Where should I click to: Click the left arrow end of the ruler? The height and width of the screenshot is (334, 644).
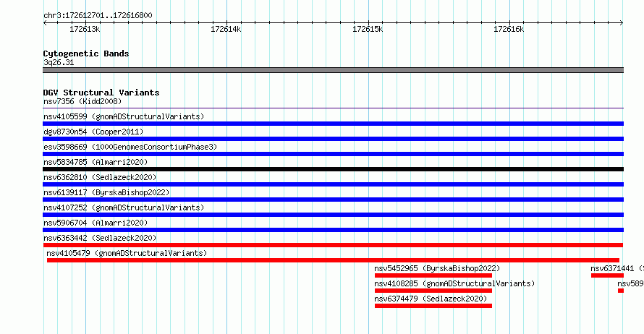click(x=45, y=23)
